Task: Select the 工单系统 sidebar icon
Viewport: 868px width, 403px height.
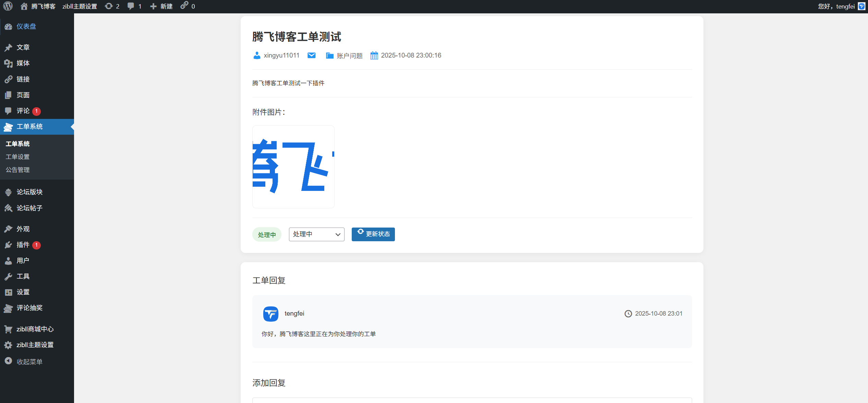Action: pyautogui.click(x=8, y=127)
